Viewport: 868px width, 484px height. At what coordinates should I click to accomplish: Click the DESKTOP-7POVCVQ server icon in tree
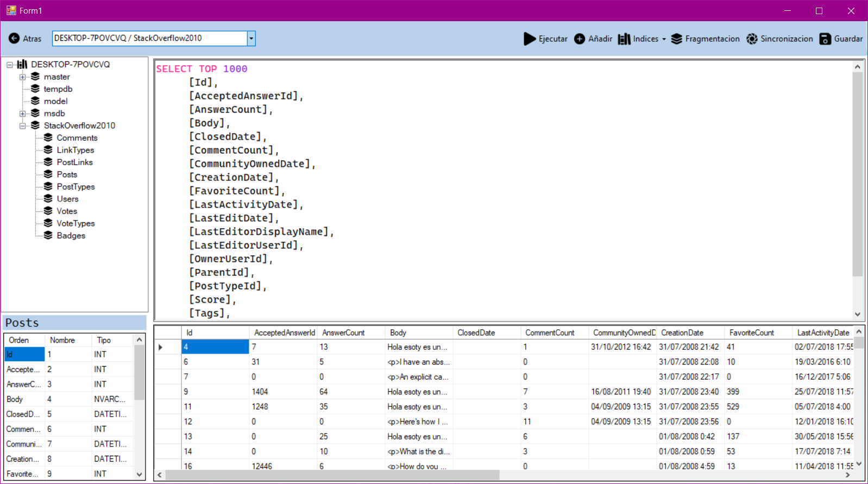coord(22,64)
